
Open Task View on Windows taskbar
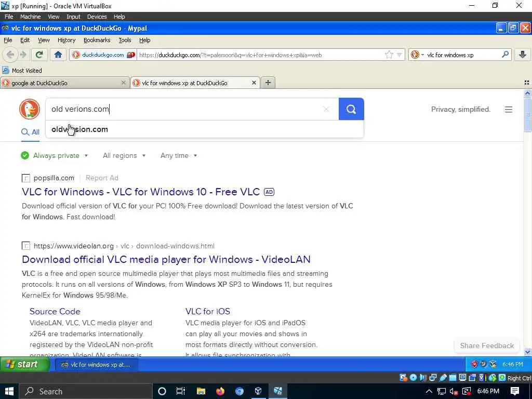coord(181,391)
